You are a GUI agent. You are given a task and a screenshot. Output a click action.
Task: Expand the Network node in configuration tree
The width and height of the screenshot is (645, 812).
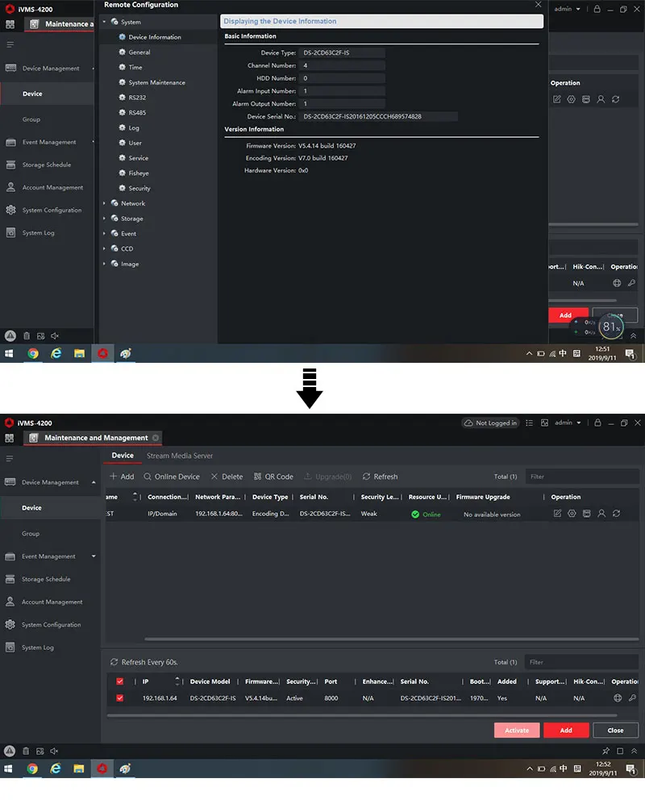(x=104, y=203)
